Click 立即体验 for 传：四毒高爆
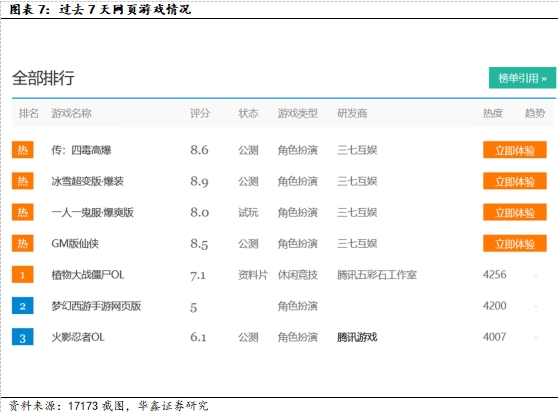The image size is (558, 412). [x=515, y=150]
